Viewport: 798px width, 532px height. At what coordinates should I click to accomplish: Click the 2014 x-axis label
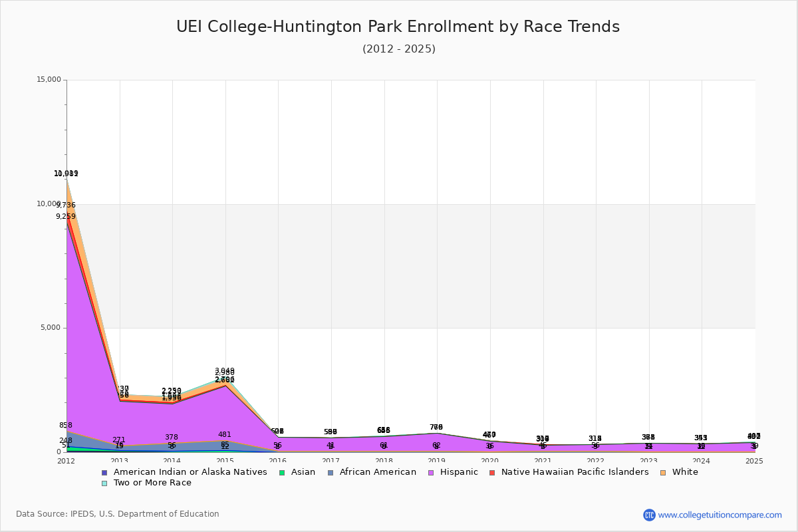172,461
